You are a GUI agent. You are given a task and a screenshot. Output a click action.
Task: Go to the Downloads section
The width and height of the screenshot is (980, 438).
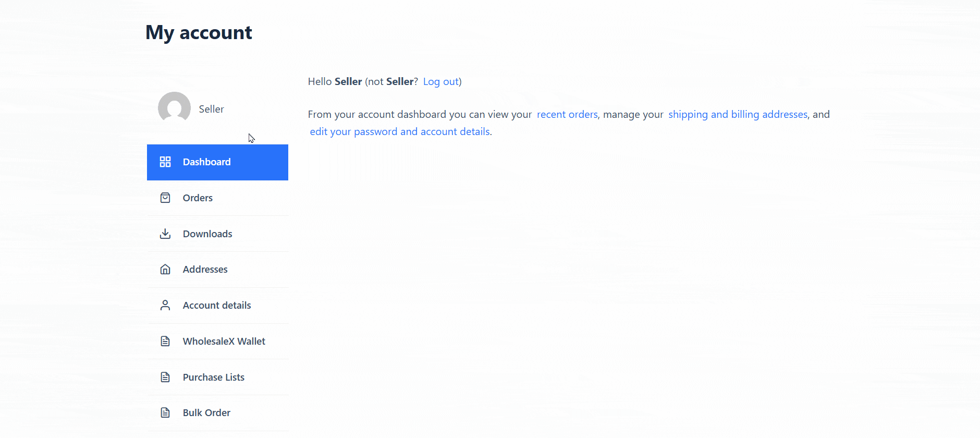pyautogui.click(x=217, y=234)
